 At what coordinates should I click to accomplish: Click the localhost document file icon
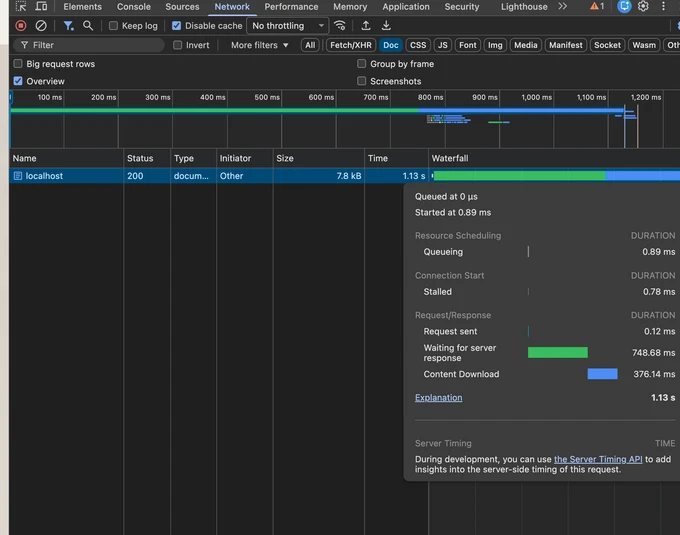pyautogui.click(x=18, y=176)
